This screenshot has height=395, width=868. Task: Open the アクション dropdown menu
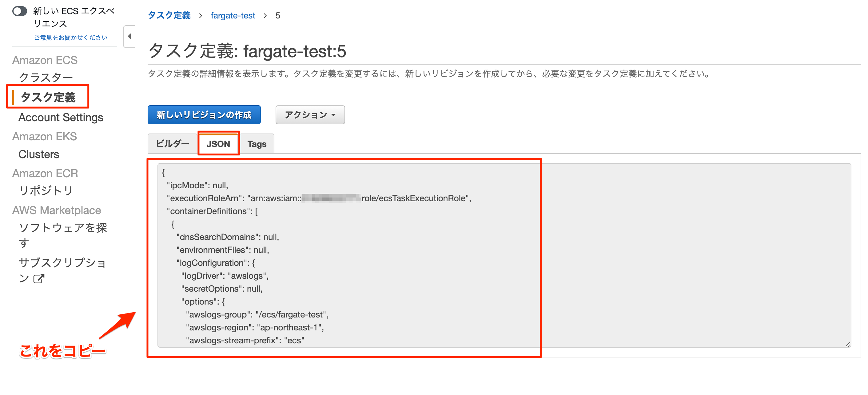[x=310, y=114]
